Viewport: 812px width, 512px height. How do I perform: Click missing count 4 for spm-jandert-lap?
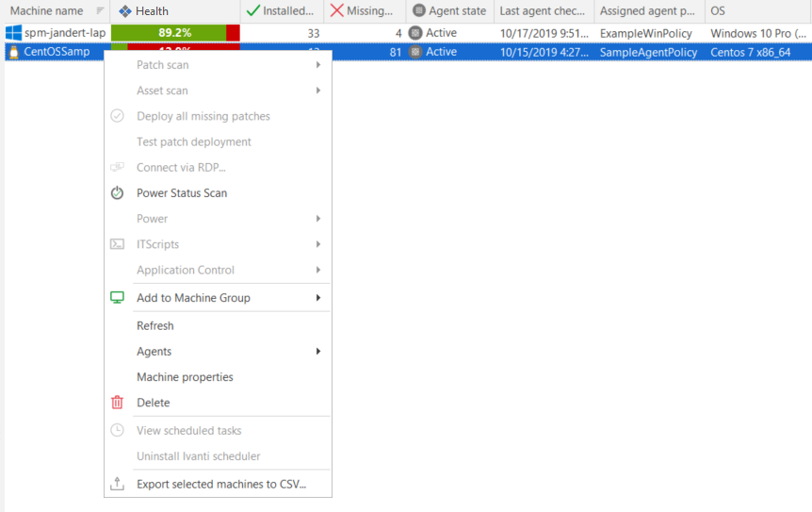click(x=398, y=33)
